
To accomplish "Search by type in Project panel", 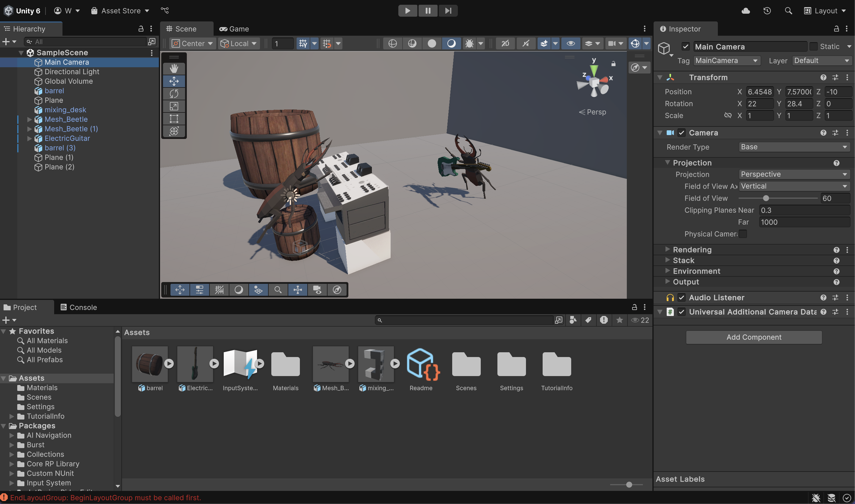I will coord(573,320).
